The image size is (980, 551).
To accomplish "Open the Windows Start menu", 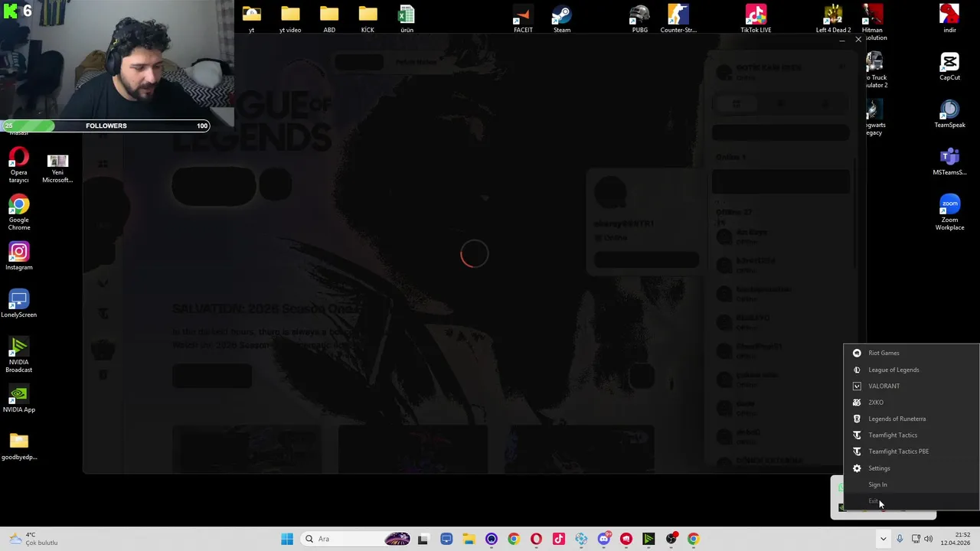I will (x=287, y=539).
